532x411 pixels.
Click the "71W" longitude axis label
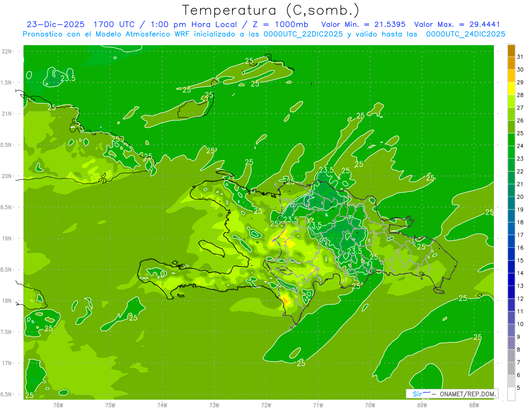click(318, 405)
